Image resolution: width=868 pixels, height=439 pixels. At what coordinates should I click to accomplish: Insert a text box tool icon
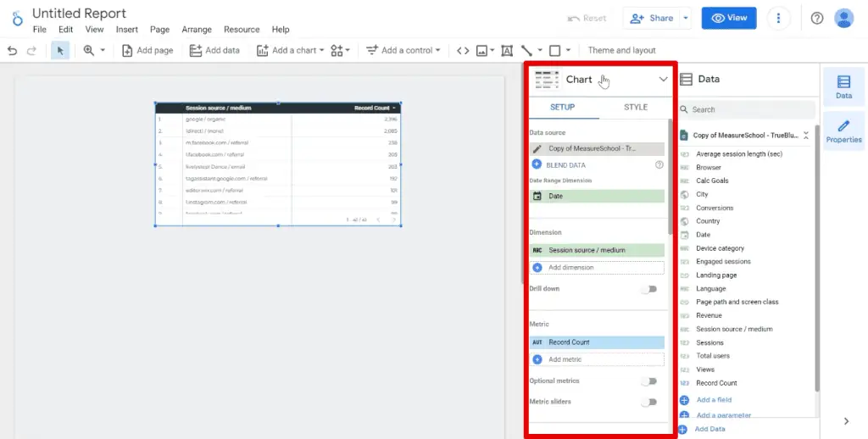[x=507, y=51]
